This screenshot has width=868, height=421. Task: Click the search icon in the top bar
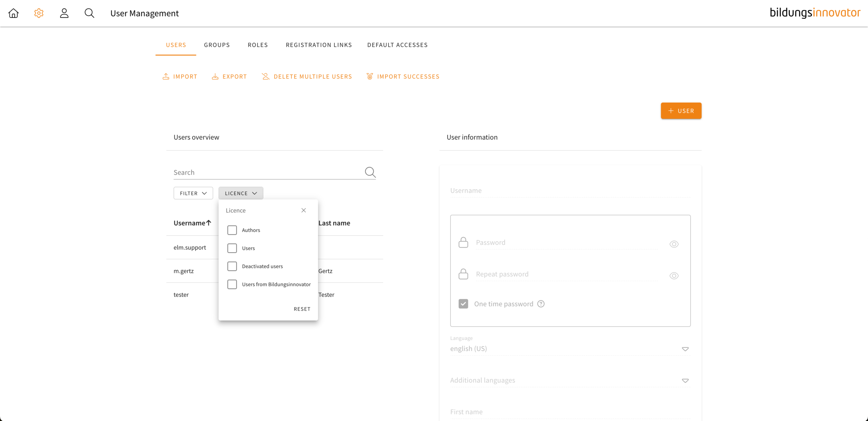pyautogui.click(x=89, y=13)
